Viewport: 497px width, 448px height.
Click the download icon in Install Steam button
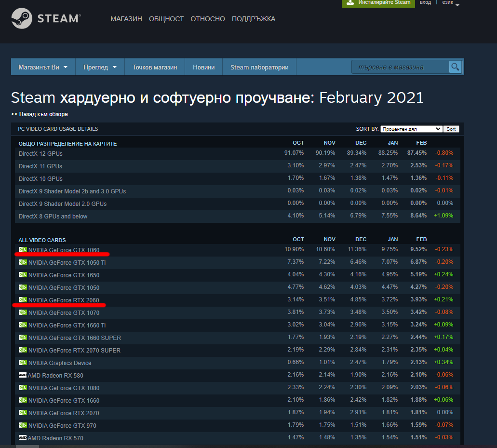coord(350,2)
